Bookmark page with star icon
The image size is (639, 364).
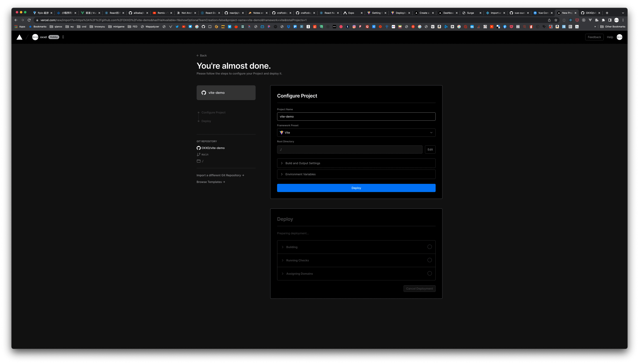556,20
